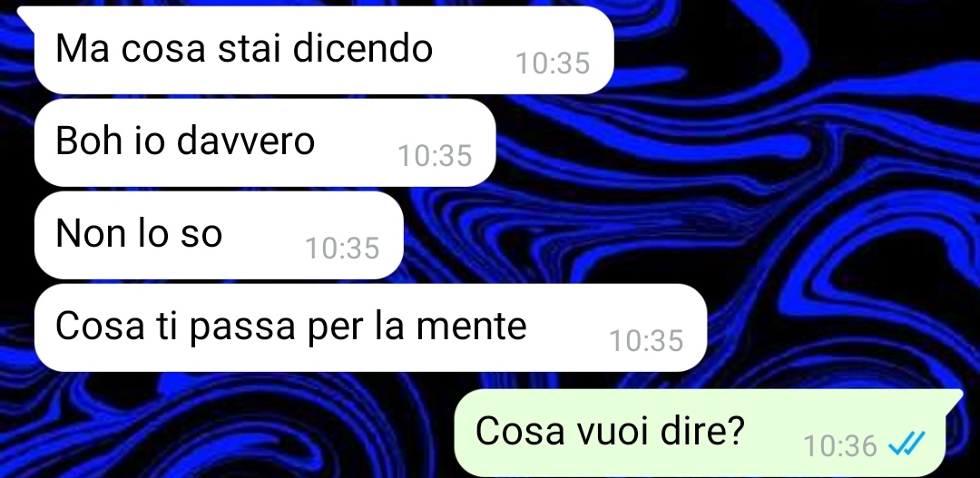Click the 10:35 time beside "Cosa ti passa per la mente"
The height and width of the screenshot is (478, 980).
[646, 340]
